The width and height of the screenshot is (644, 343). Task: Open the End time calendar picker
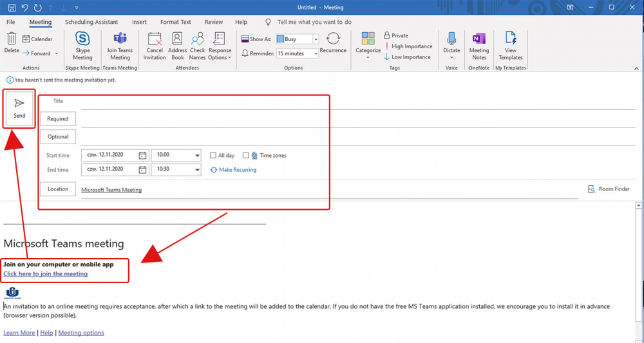[142, 170]
